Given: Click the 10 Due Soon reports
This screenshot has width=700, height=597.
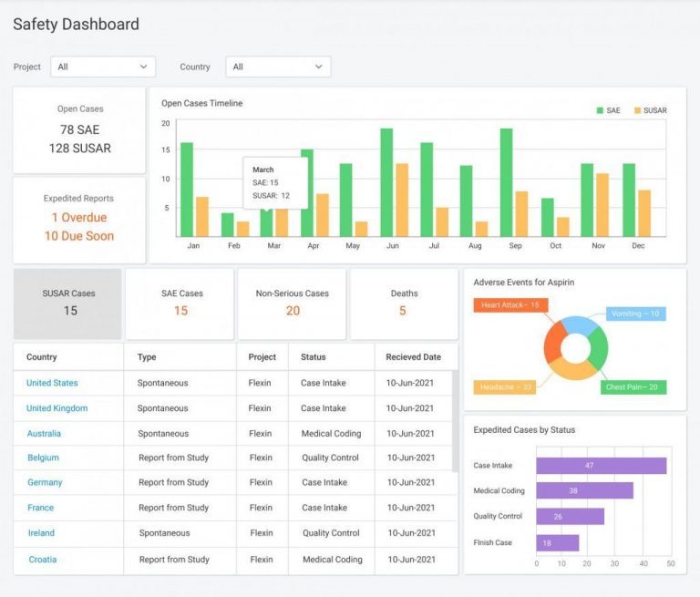Looking at the screenshot, I should [79, 236].
